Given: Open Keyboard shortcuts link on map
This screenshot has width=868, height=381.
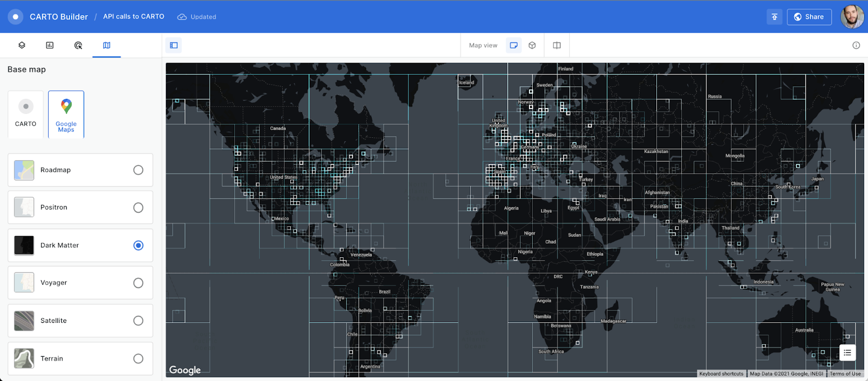Looking at the screenshot, I should coord(721,373).
